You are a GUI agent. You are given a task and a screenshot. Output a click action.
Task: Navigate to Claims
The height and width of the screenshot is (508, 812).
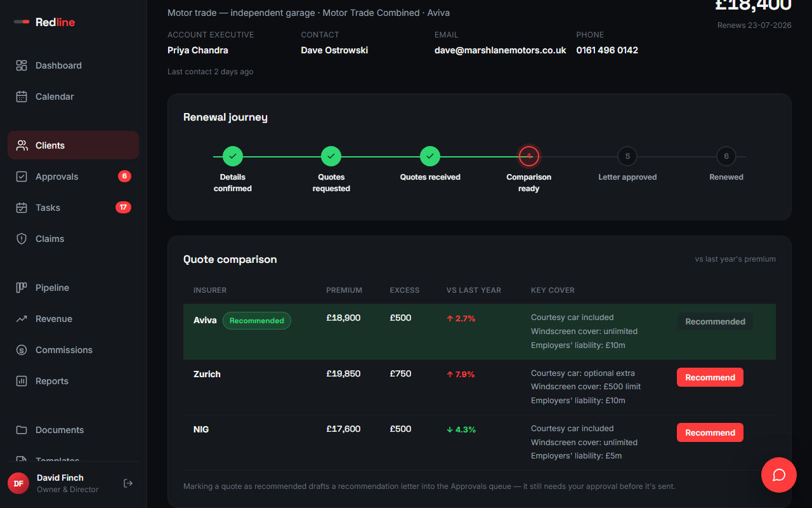pyautogui.click(x=73, y=239)
